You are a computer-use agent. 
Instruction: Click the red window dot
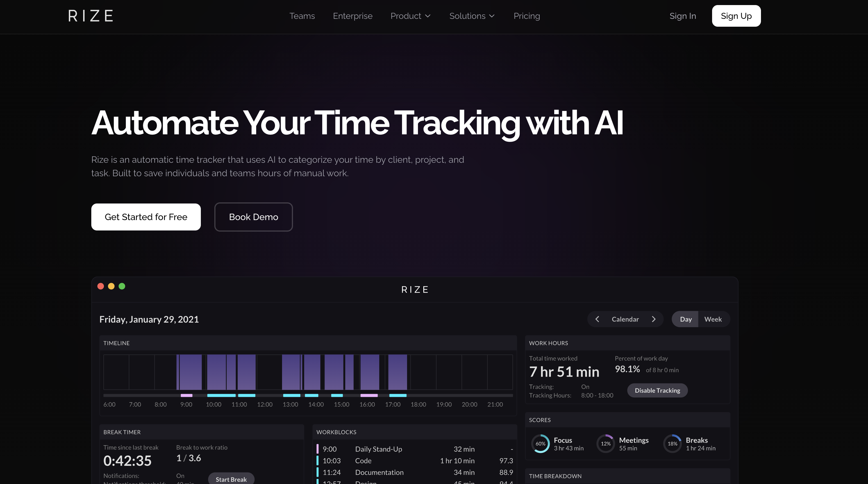pyautogui.click(x=100, y=286)
